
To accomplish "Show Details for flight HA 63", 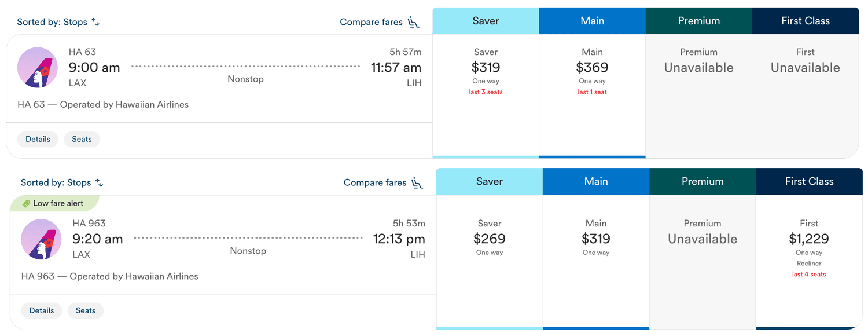I will pyautogui.click(x=38, y=139).
